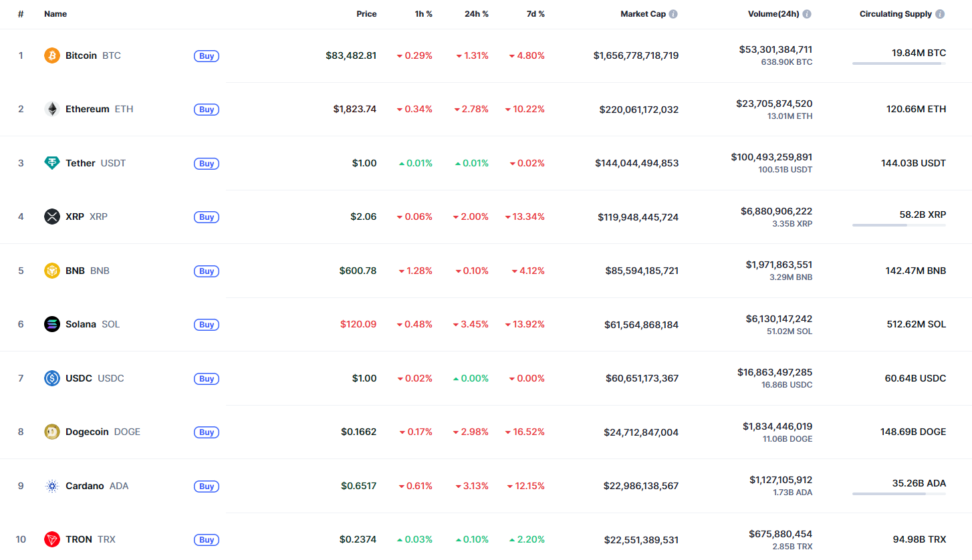Click the Buy button for Cardano
The width and height of the screenshot is (972, 560).
207,486
